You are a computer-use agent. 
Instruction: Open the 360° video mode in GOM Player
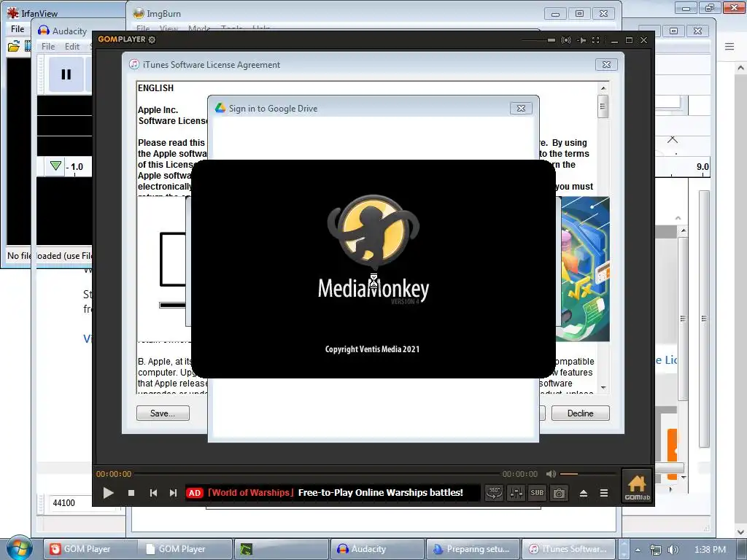point(494,493)
